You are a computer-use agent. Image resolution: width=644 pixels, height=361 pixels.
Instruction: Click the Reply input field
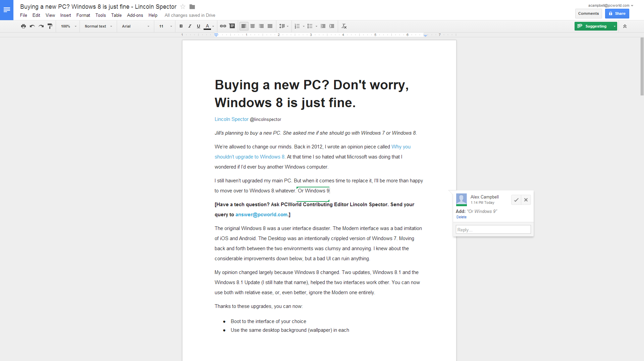493,229
